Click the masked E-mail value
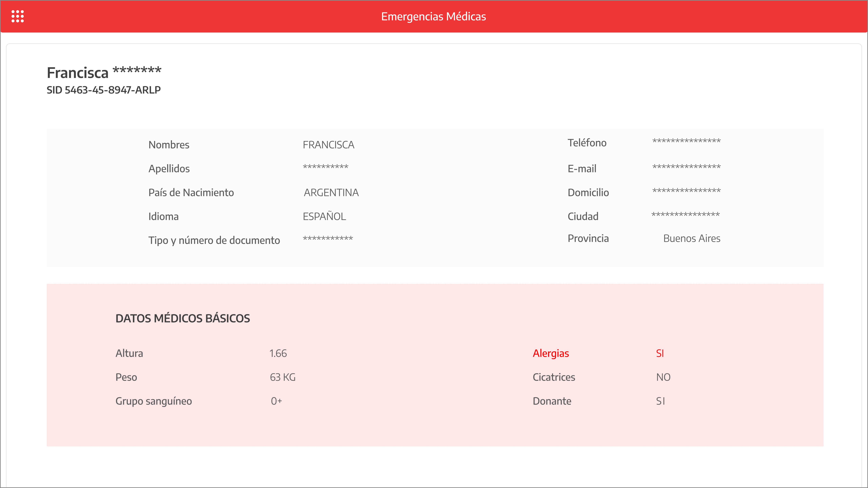This screenshot has width=868, height=488. [x=686, y=167]
